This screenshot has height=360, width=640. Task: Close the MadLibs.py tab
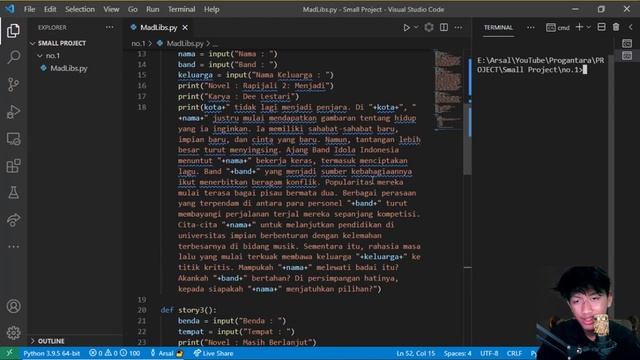[x=185, y=27]
